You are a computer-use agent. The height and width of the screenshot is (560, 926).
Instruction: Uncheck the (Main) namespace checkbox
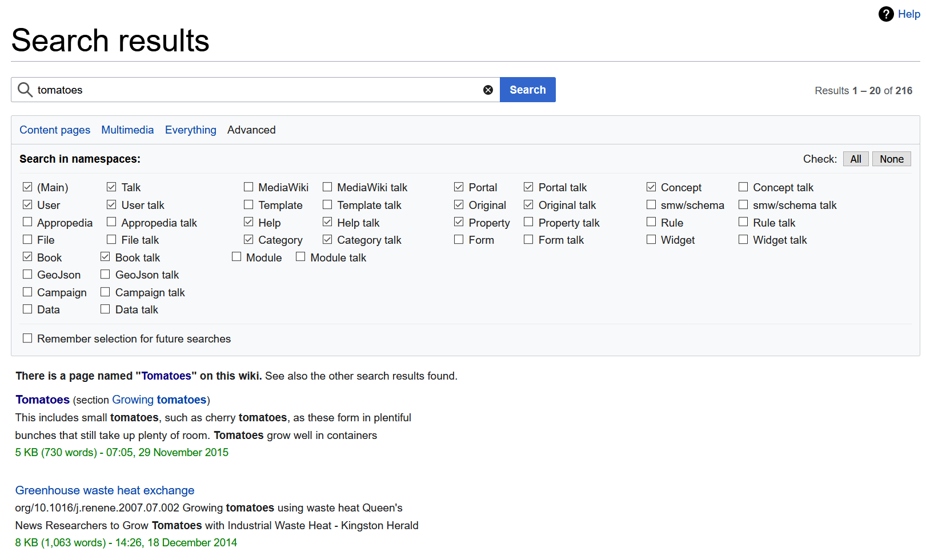pyautogui.click(x=27, y=187)
